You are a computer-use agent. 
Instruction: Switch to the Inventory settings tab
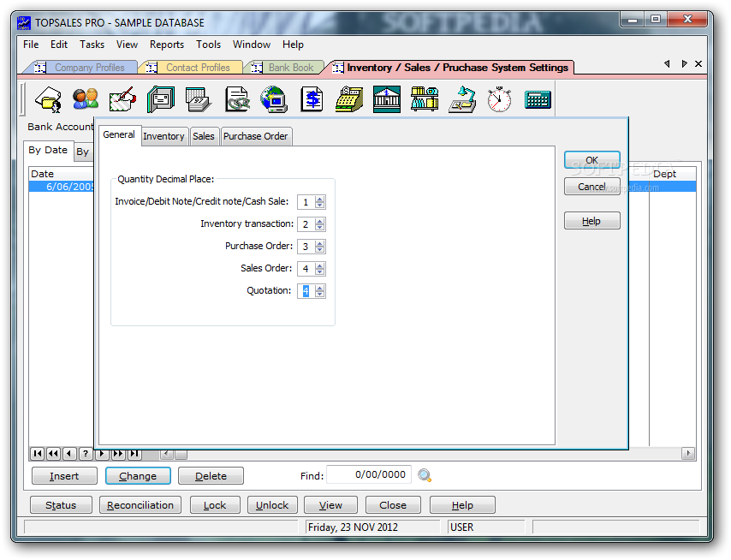(164, 136)
